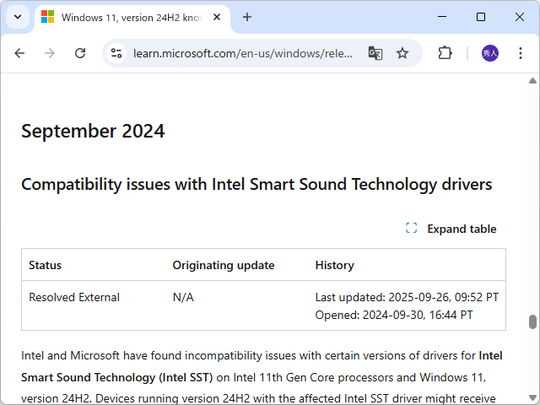The height and width of the screenshot is (405, 540).
Task: Click the Compatibility issues with Intel SST heading
Action: point(257,185)
